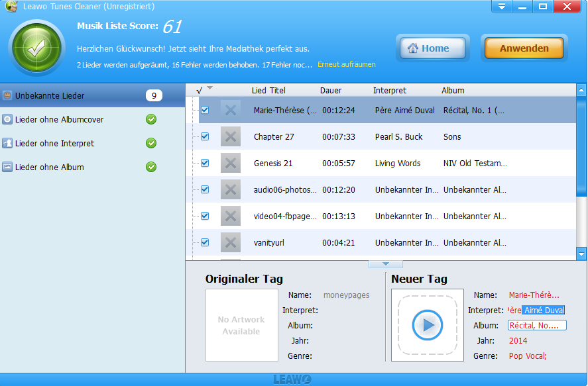Click the Lieder ohne Interpret person icon
This screenshot has height=386, width=588.
coord(7,143)
